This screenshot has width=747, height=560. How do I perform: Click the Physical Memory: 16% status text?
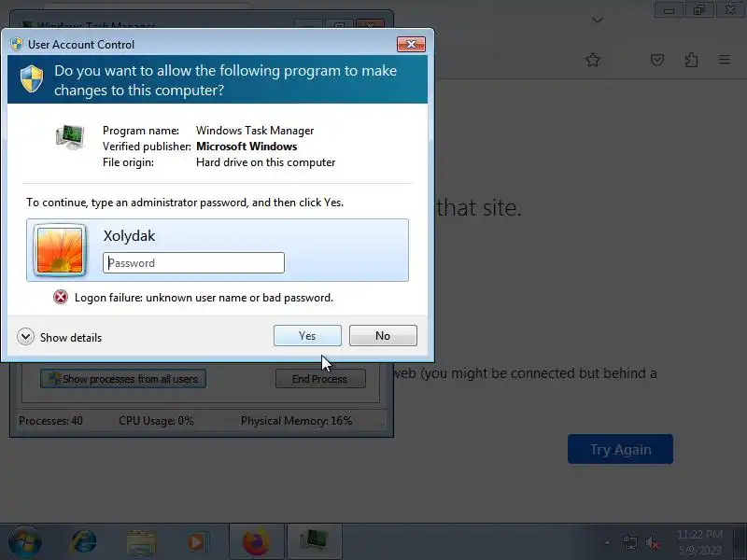pyautogui.click(x=296, y=421)
